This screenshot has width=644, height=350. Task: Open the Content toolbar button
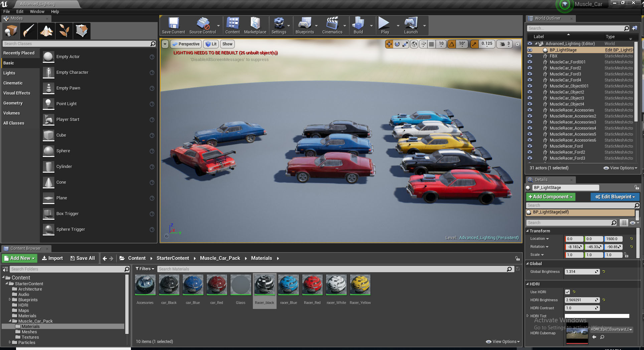[x=232, y=26]
